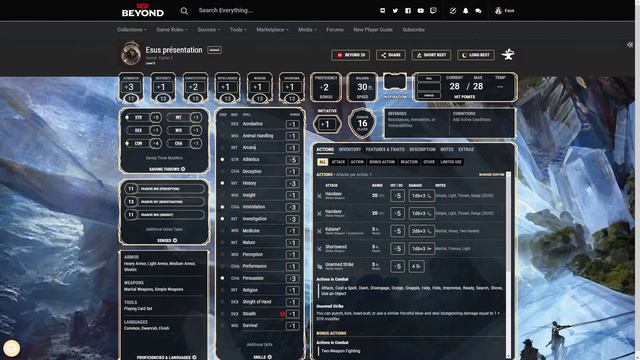Open the notifications bell icon
Screen dimensions: 640x360
(x=466, y=11)
